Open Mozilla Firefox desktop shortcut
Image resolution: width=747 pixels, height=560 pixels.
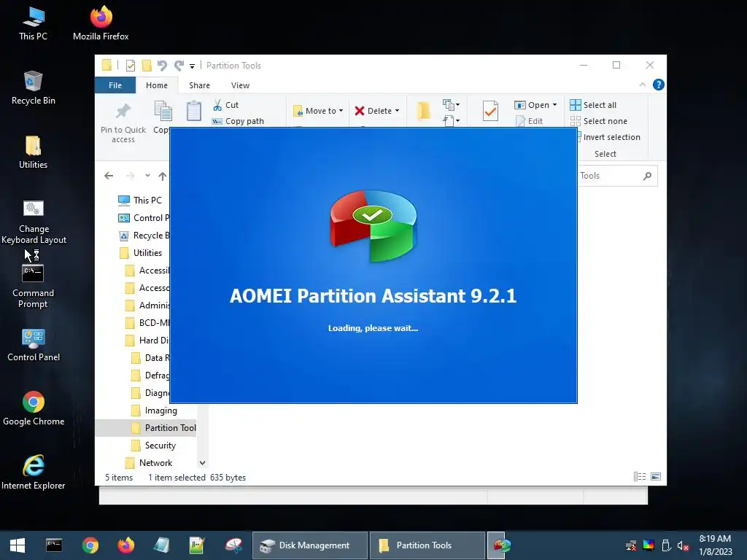point(101,24)
